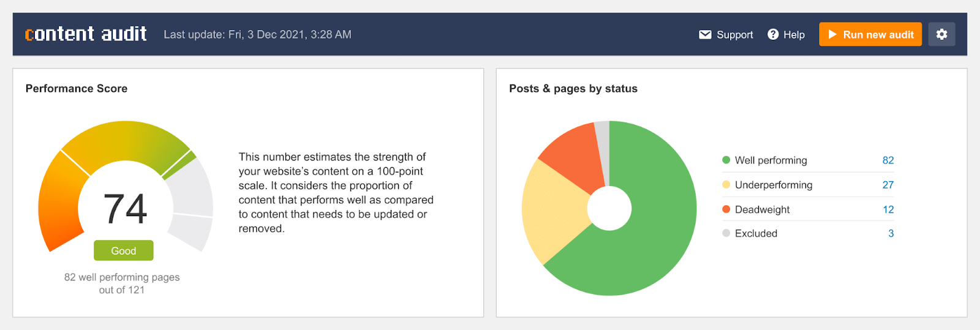The width and height of the screenshot is (980, 330).
Task: Open the 82 well performing count
Action: (x=888, y=160)
